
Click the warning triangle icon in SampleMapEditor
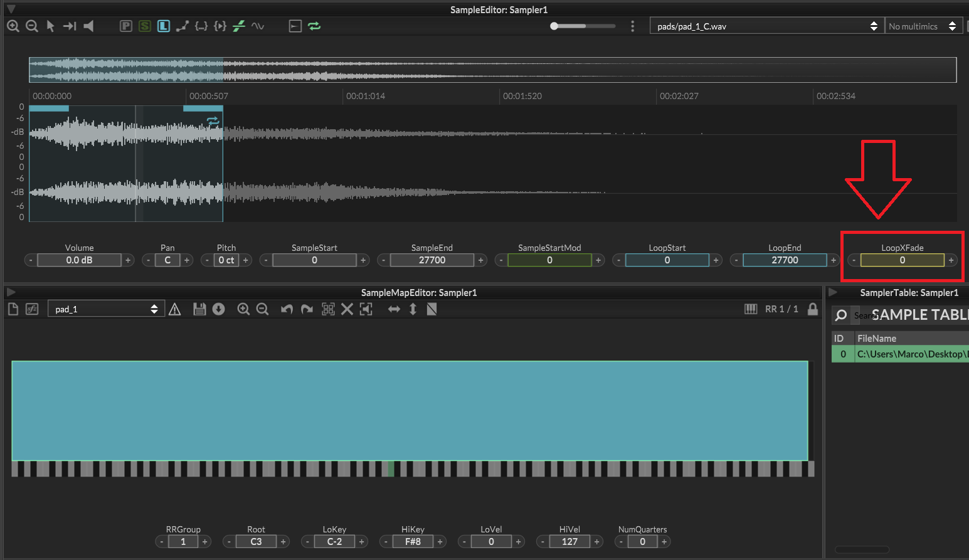point(175,309)
